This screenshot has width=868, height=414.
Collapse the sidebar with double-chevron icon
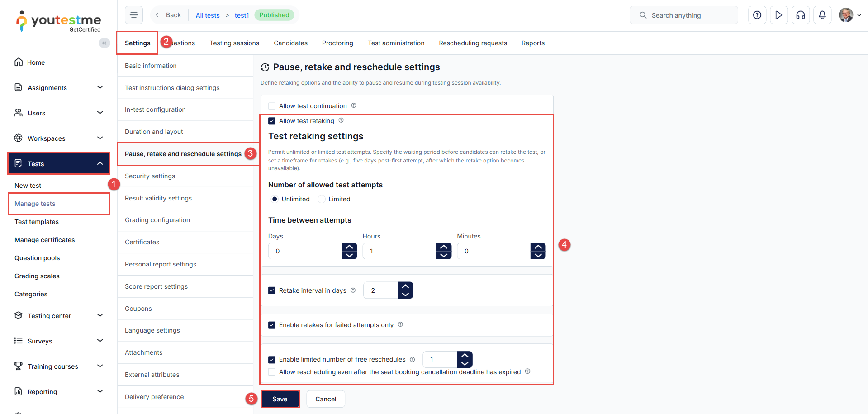(x=104, y=43)
